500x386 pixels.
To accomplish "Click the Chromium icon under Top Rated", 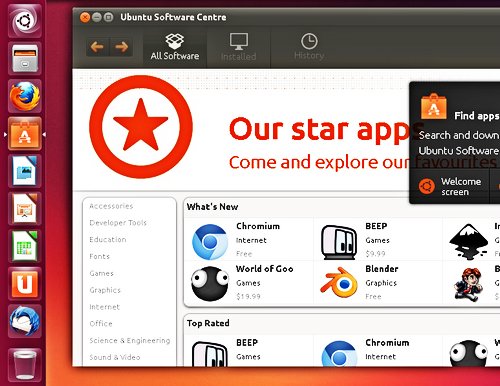I will (339, 354).
